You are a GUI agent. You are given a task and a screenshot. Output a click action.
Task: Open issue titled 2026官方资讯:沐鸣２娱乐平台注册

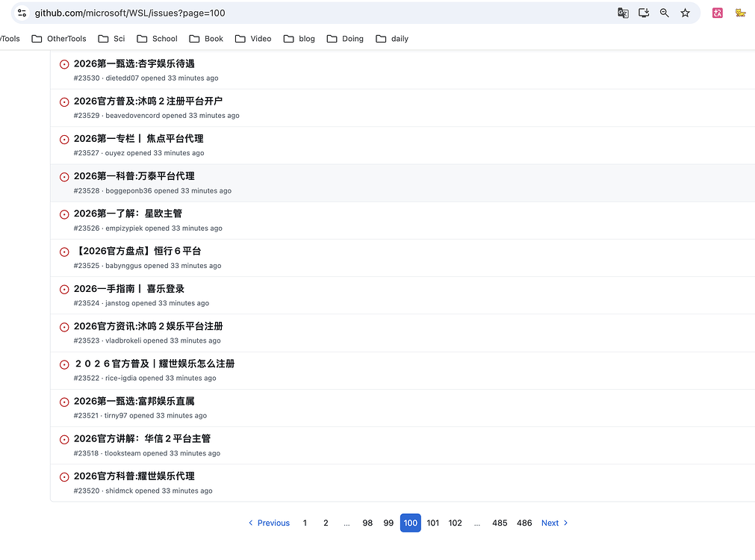point(149,326)
